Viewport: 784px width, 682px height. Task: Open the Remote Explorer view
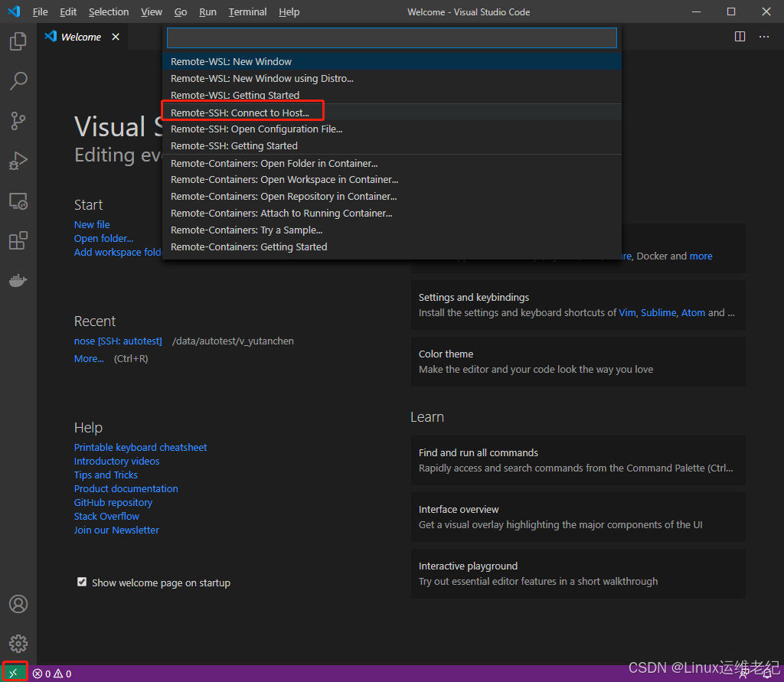pos(18,201)
